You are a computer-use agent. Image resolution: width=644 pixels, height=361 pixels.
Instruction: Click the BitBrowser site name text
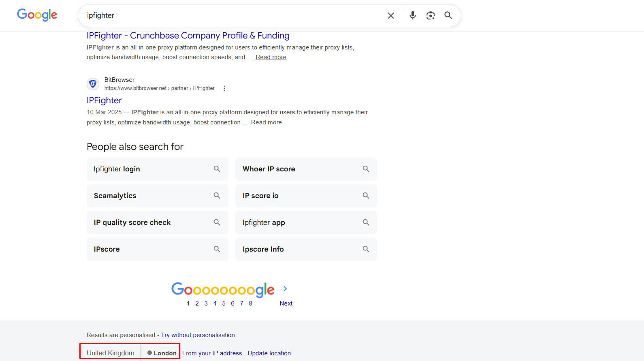119,80
